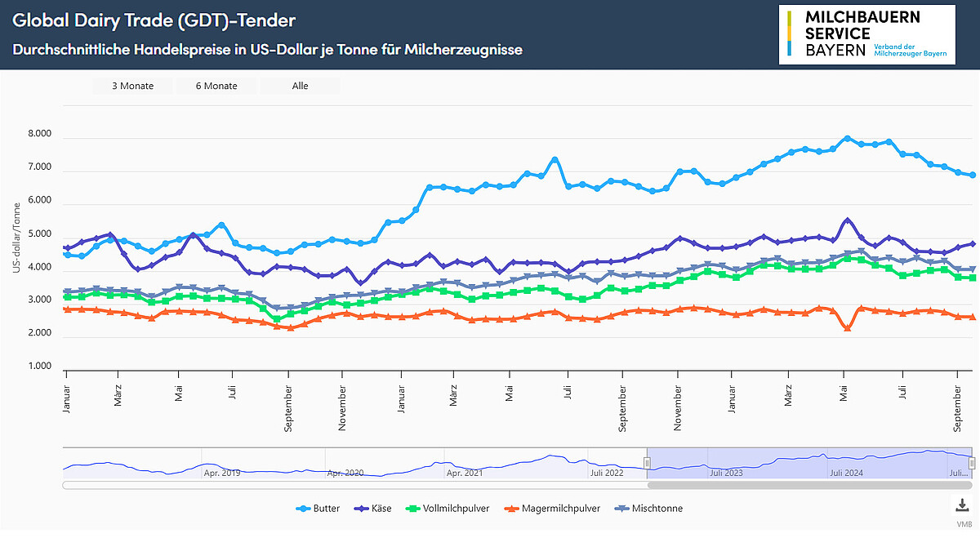
Task: Click the download chart icon
Action: click(960, 505)
